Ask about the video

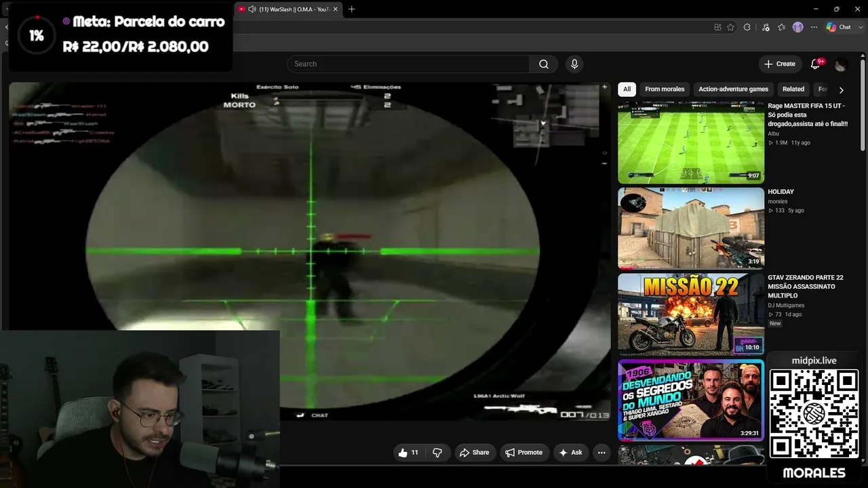pyautogui.click(x=570, y=452)
